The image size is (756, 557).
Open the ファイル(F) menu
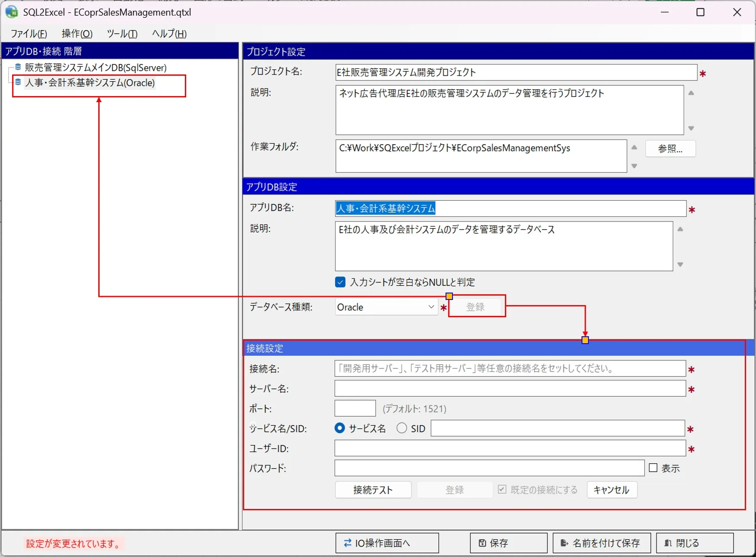29,34
